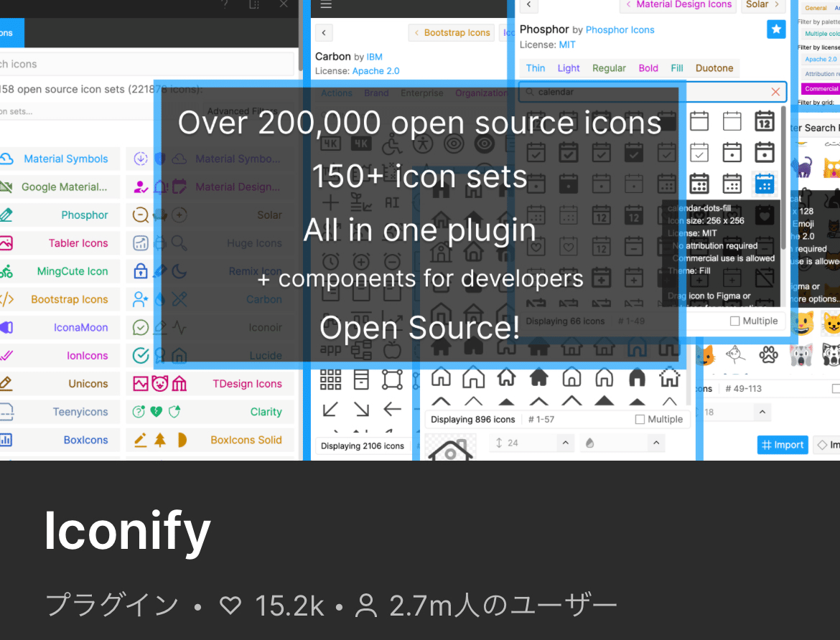Select the 3x3 grid icon in the Carbon results
Screen dimensions: 840x640
click(330, 379)
